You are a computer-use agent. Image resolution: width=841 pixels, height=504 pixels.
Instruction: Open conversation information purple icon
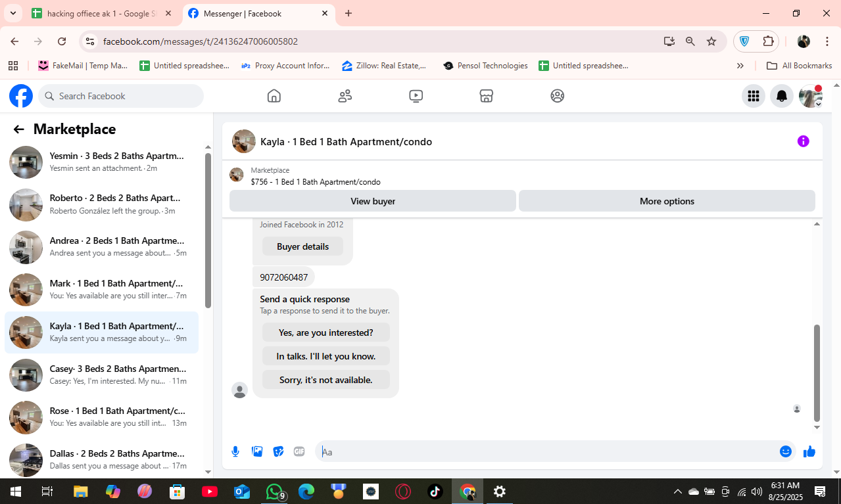coord(803,141)
